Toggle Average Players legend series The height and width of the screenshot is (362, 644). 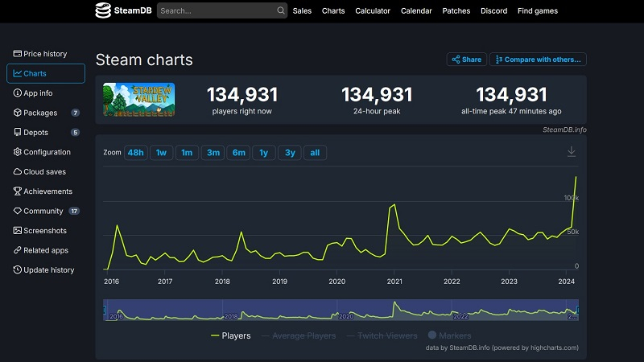(x=299, y=335)
